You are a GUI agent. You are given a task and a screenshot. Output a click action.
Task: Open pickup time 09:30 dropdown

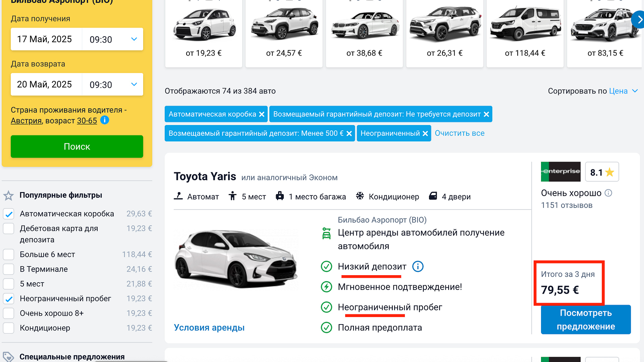113,39
